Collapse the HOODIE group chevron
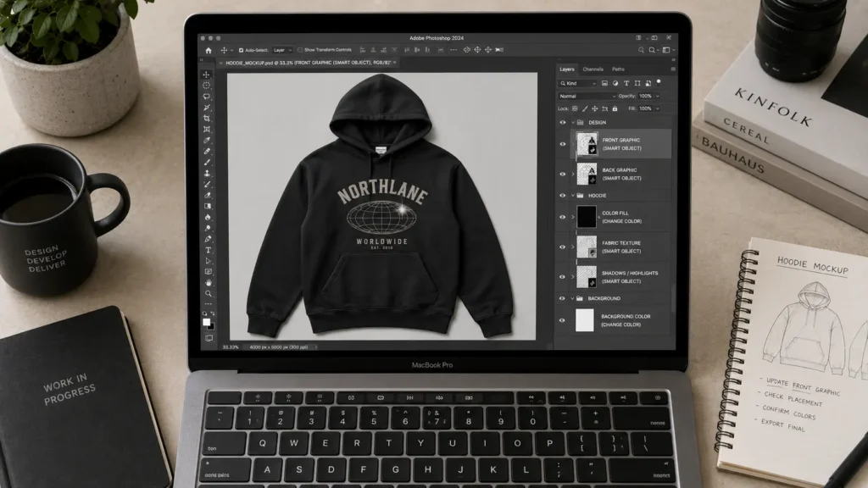Viewport: 868px width, 488px height. [x=573, y=196]
